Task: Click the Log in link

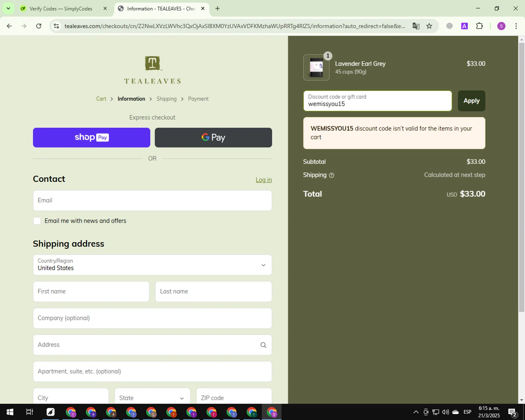Action: (264, 180)
